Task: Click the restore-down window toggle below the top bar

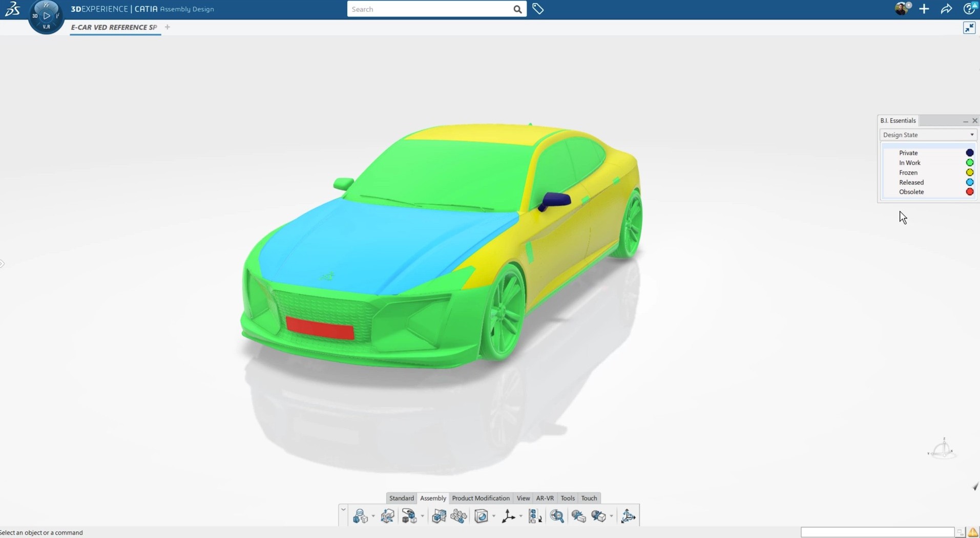Action: [969, 27]
